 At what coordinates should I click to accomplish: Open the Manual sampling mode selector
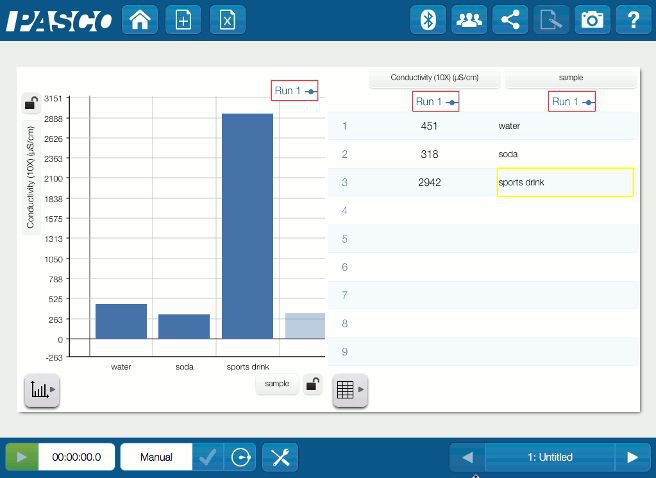156,457
